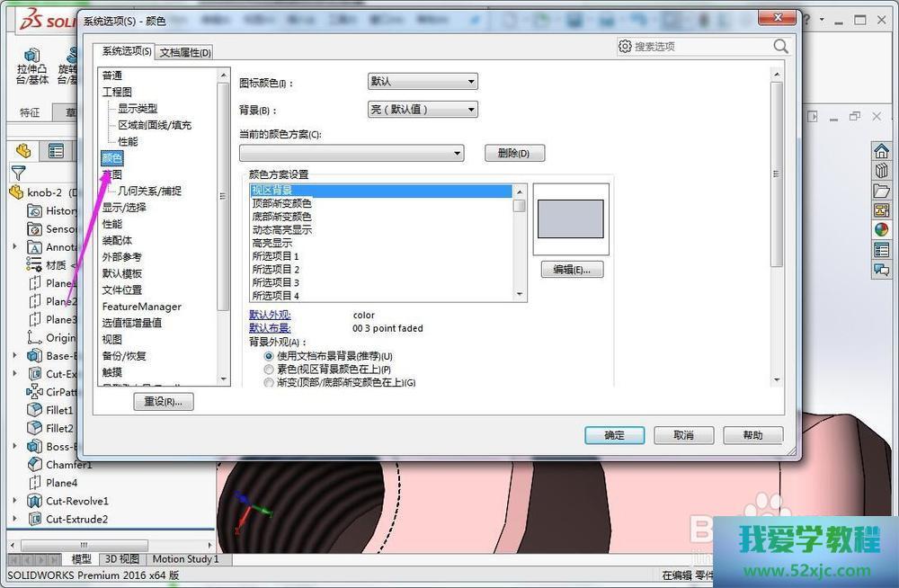899x588 pixels.
Task: Open SOLIDWORKS Resources home icon in task pane
Action: (881, 151)
